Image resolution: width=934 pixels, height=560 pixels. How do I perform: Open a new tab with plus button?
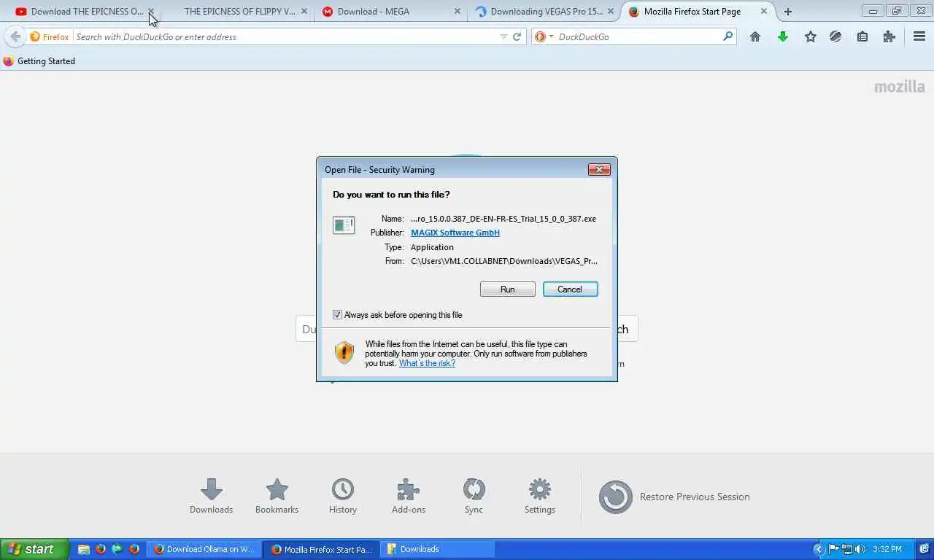coord(787,12)
